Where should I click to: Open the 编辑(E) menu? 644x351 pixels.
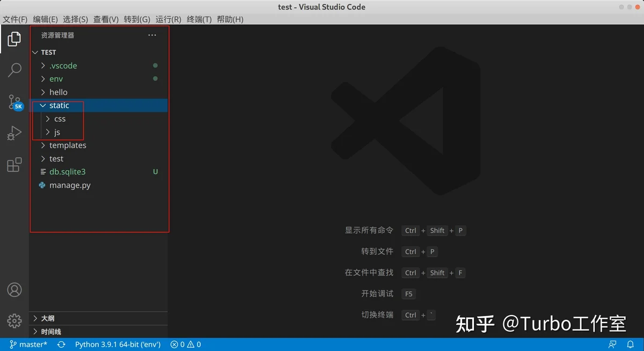point(45,19)
